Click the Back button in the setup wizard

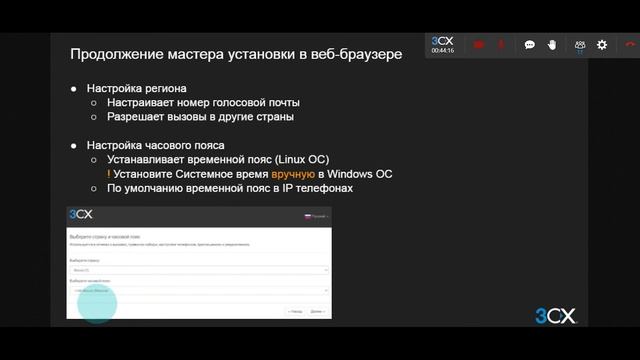295,311
